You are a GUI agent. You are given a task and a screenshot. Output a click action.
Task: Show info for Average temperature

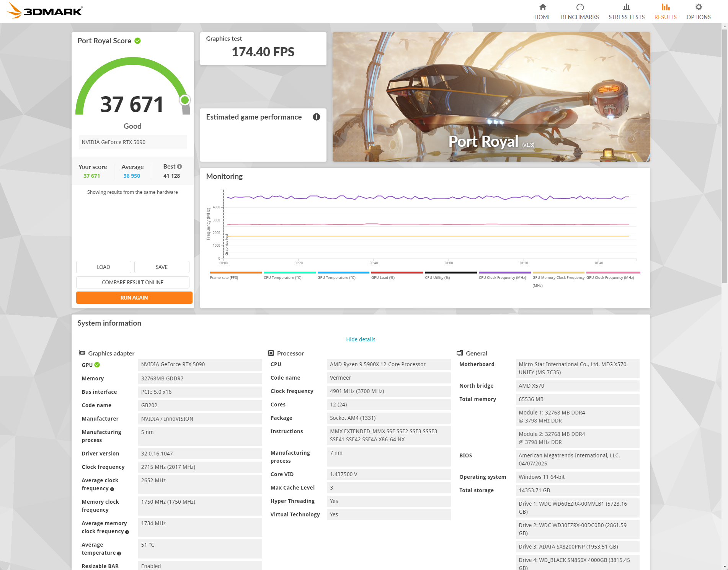(x=119, y=554)
